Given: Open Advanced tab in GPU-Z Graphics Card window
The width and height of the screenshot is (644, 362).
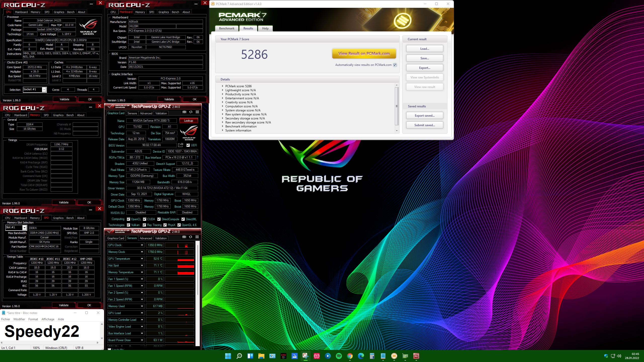Looking at the screenshot, I should click(x=146, y=113).
